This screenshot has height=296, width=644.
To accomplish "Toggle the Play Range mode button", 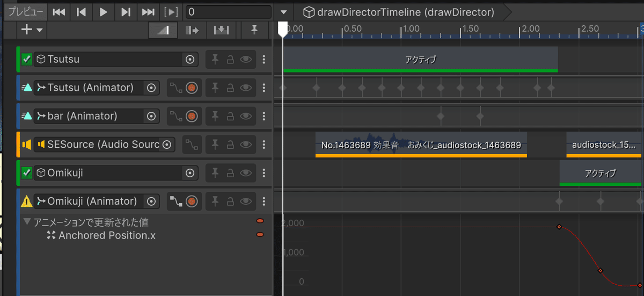I will (x=171, y=12).
